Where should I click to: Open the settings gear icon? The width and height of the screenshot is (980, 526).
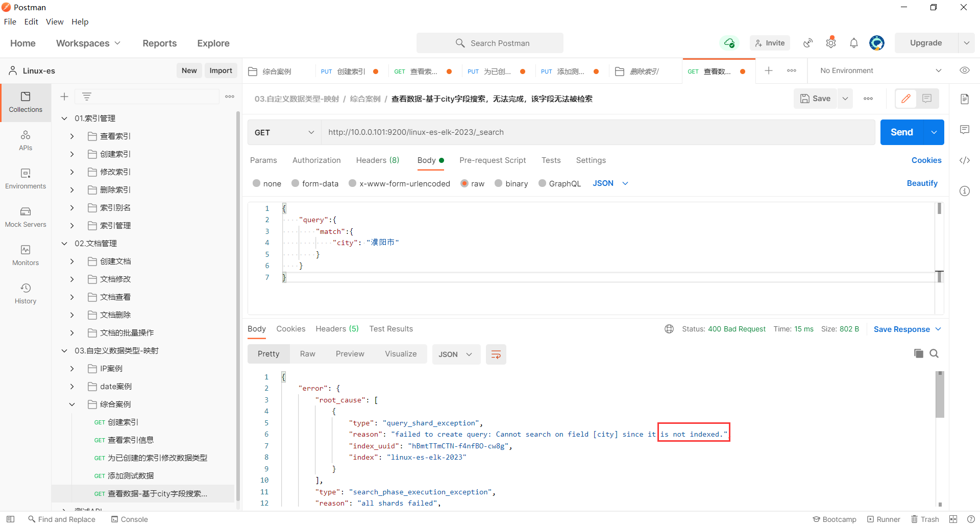pos(831,43)
